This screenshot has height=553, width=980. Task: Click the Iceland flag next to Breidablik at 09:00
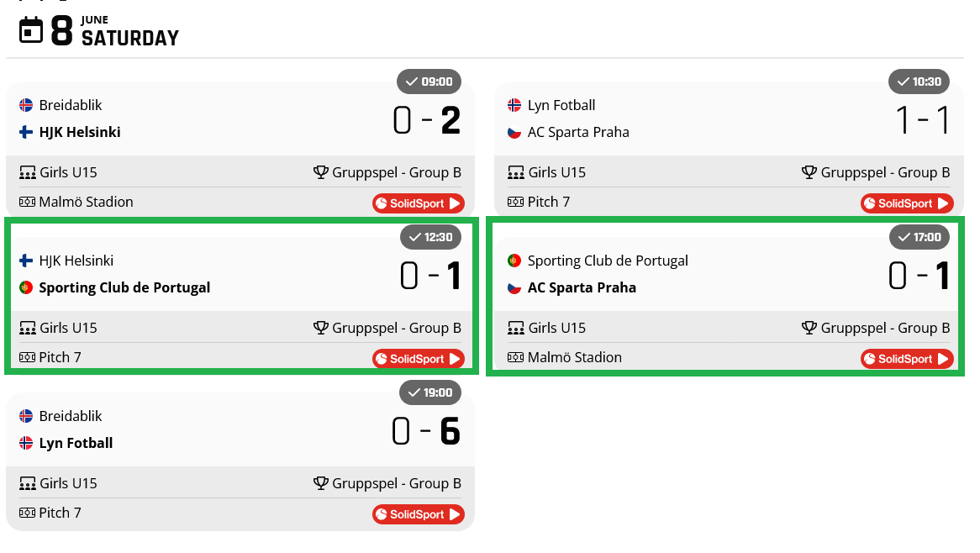[x=26, y=105]
